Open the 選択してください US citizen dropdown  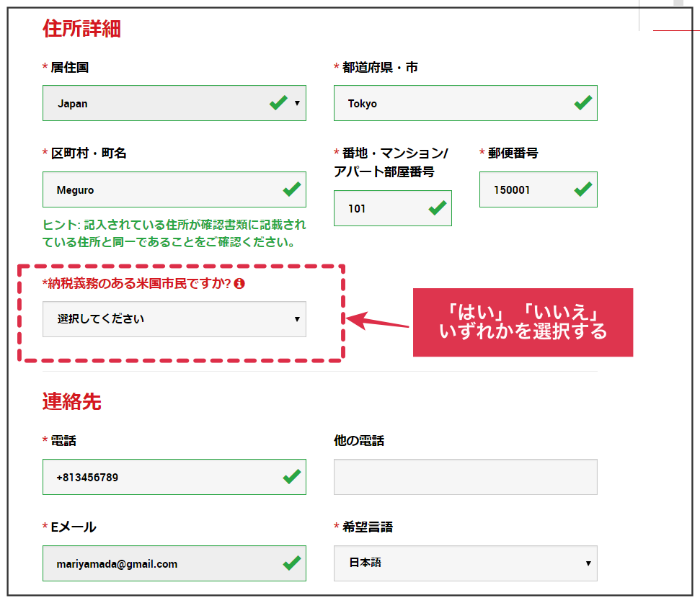click(173, 319)
